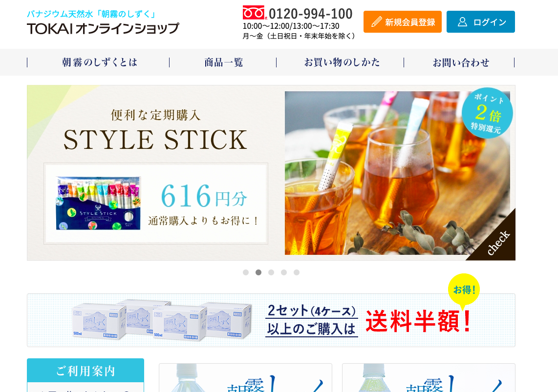The height and width of the screenshot is (392, 558).
Task: Click the バナジウム天然水「朝霧のしずく」 tagline
Action: 92,14
